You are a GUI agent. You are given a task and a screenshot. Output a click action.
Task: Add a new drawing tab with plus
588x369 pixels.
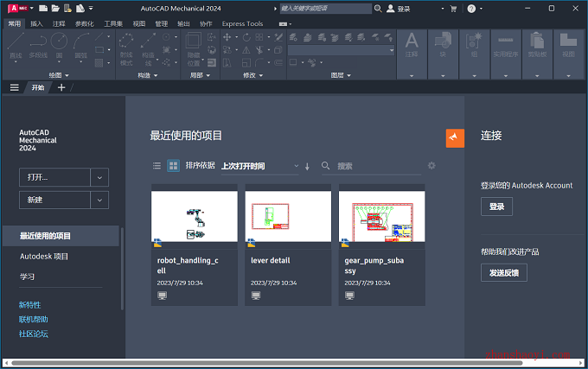[61, 87]
